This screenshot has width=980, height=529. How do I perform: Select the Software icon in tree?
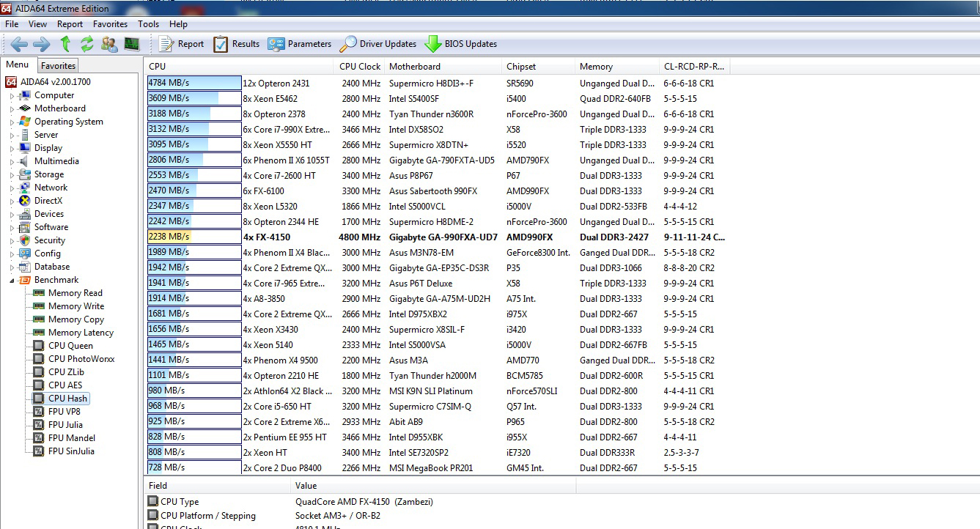coord(25,227)
